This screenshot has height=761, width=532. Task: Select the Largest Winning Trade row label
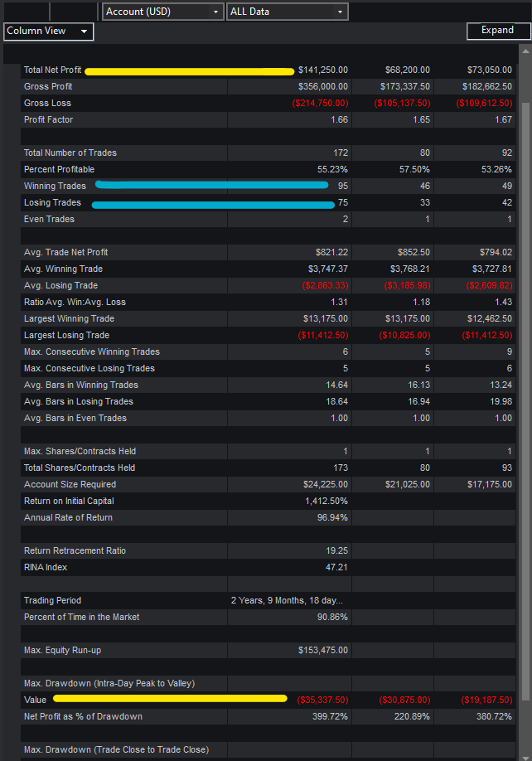click(69, 319)
